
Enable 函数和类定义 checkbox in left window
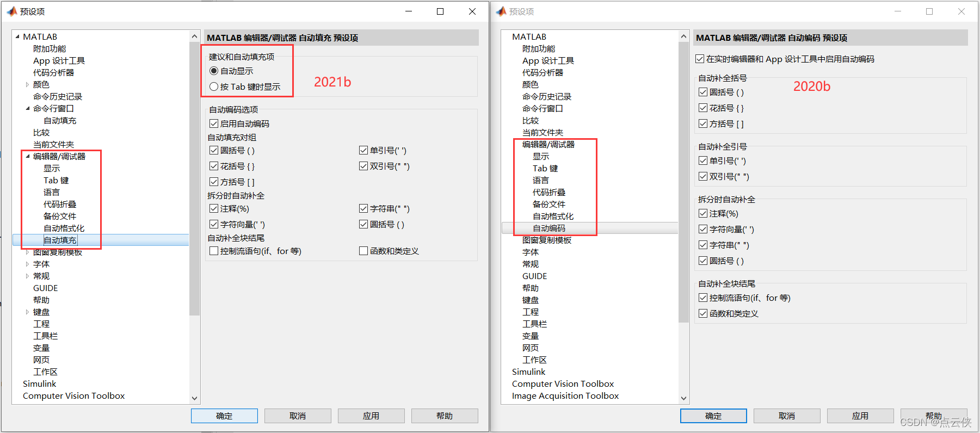click(x=363, y=251)
